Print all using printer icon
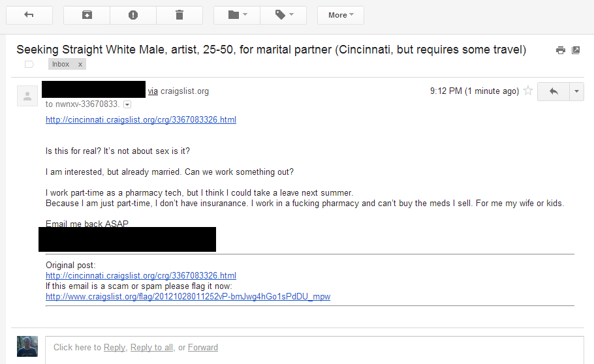 tap(560, 50)
